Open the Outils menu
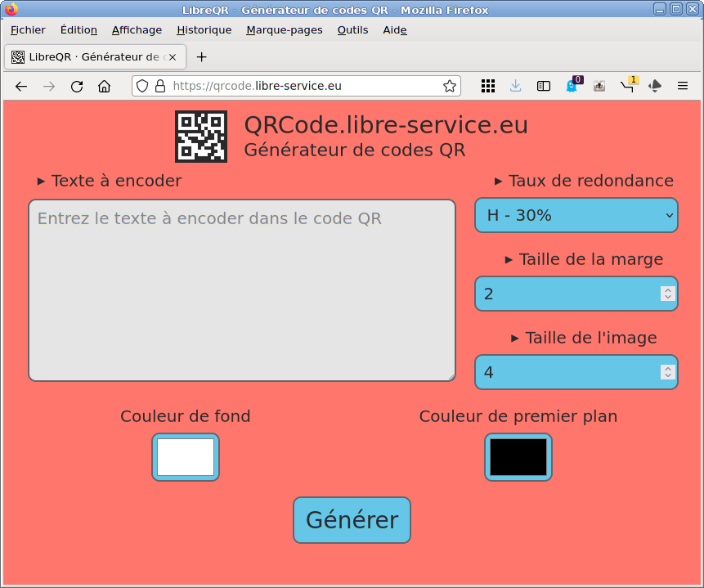This screenshot has width=704, height=588. (353, 30)
